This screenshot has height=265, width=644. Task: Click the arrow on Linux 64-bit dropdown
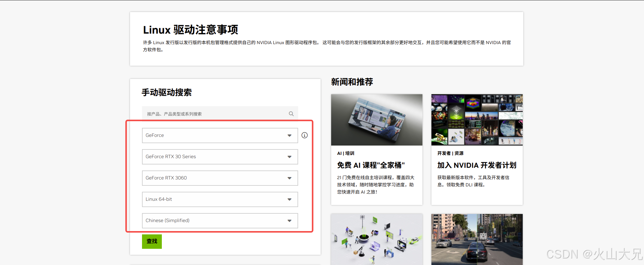[289, 200]
